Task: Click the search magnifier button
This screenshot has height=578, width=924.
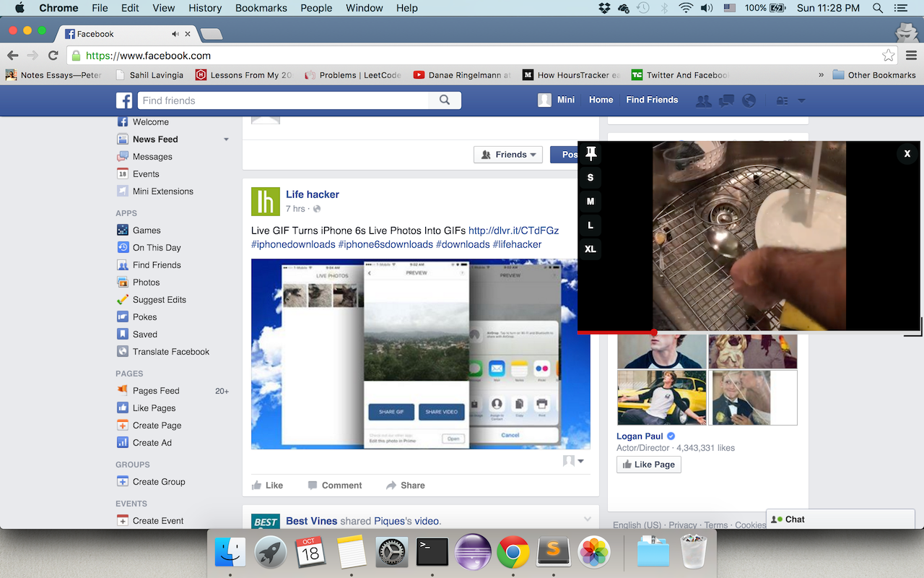Action: 445,100
